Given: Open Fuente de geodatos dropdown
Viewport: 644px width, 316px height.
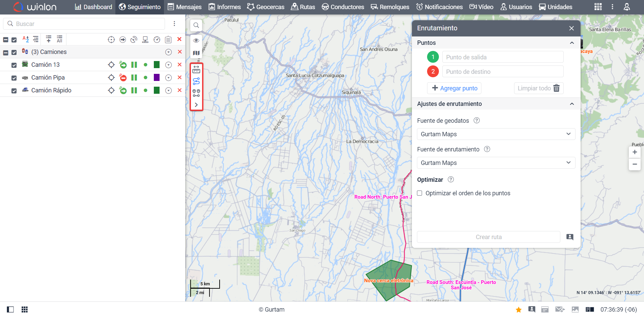Looking at the screenshot, I should coord(496,134).
